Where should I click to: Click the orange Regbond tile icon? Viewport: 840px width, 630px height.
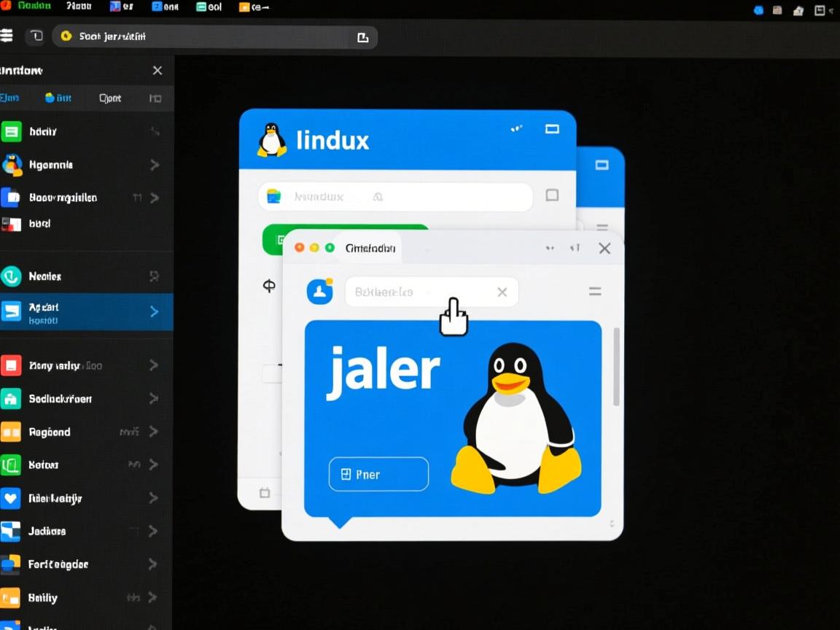(11, 432)
